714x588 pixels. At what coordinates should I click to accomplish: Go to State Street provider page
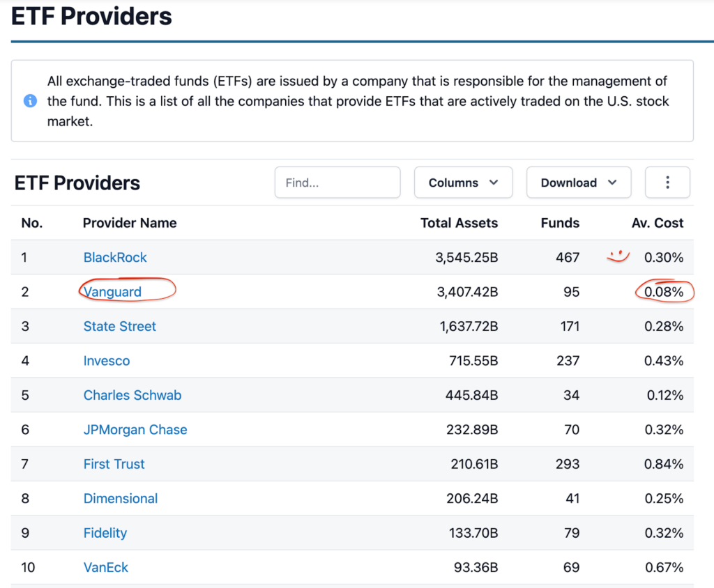point(120,326)
